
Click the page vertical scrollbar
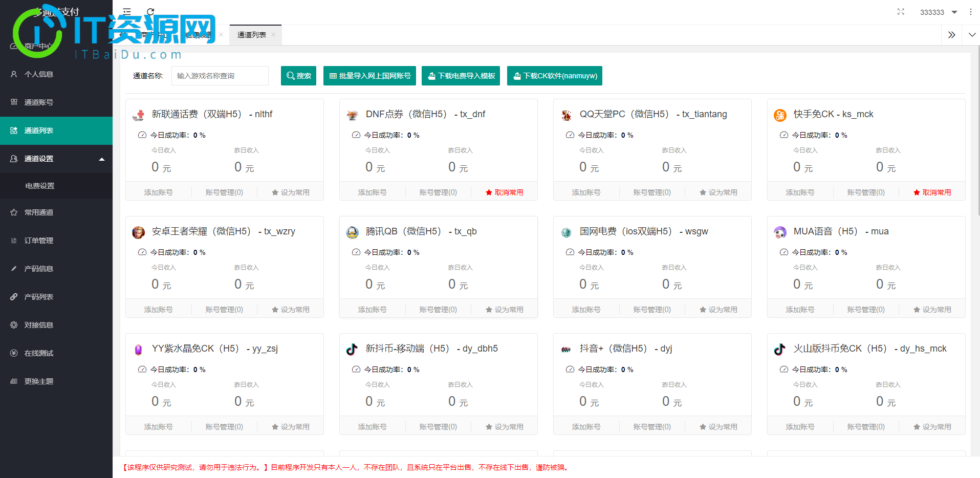(x=978, y=131)
